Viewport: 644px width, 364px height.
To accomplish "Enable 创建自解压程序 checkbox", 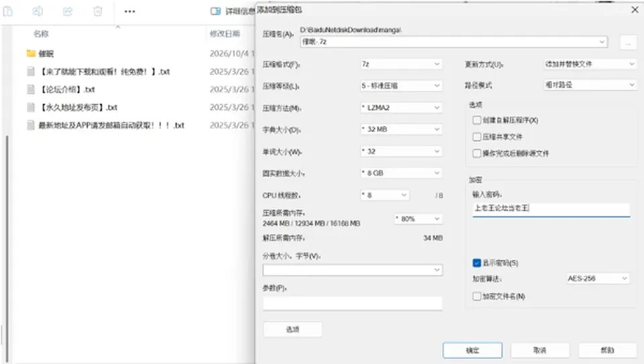I will 477,120.
